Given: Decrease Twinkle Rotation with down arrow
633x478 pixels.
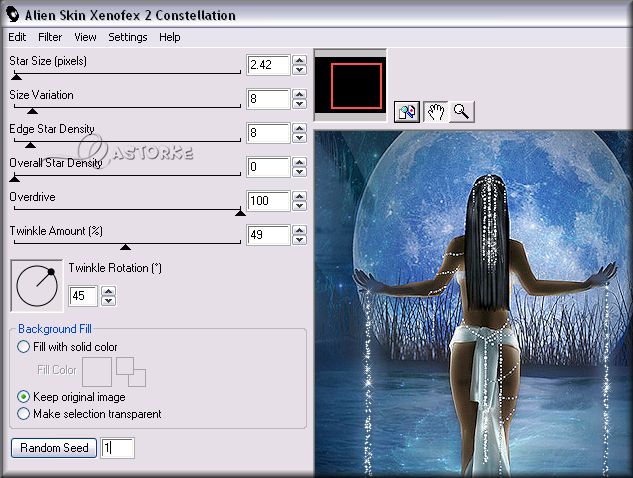Looking at the screenshot, I should point(108,301).
